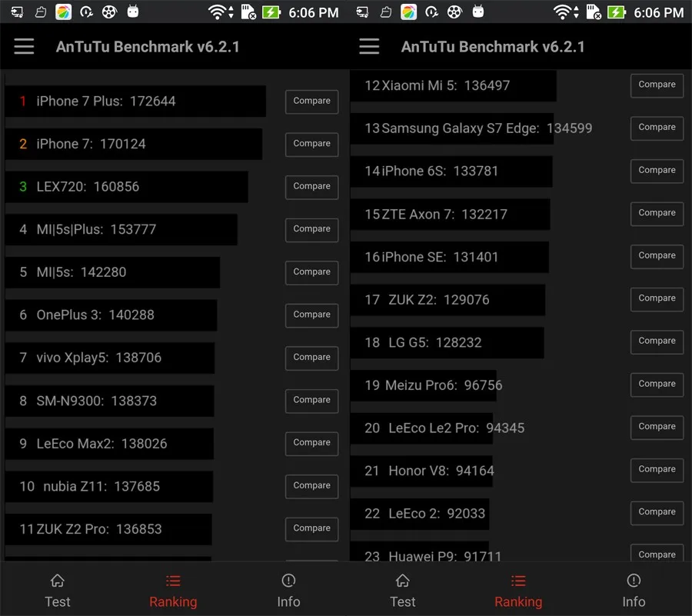Viewport: 692px width, 616px height.
Task: Compare with Samsung Galaxy S7 Edge
Action: click(657, 128)
